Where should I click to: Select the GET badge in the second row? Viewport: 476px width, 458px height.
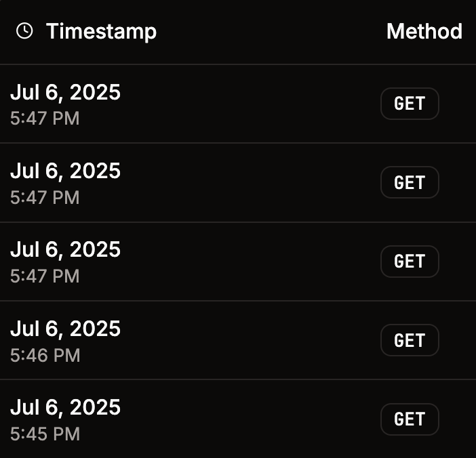click(x=410, y=183)
